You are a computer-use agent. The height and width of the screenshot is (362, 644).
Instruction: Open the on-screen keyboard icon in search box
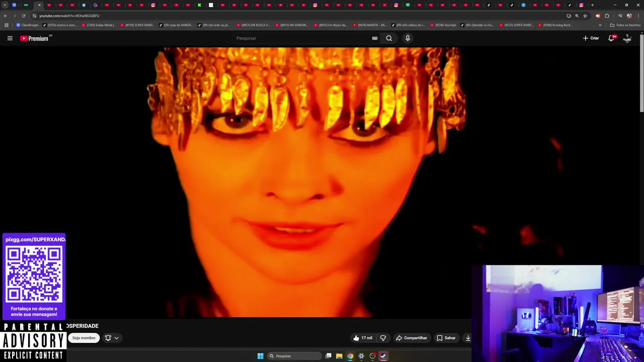[x=375, y=38]
